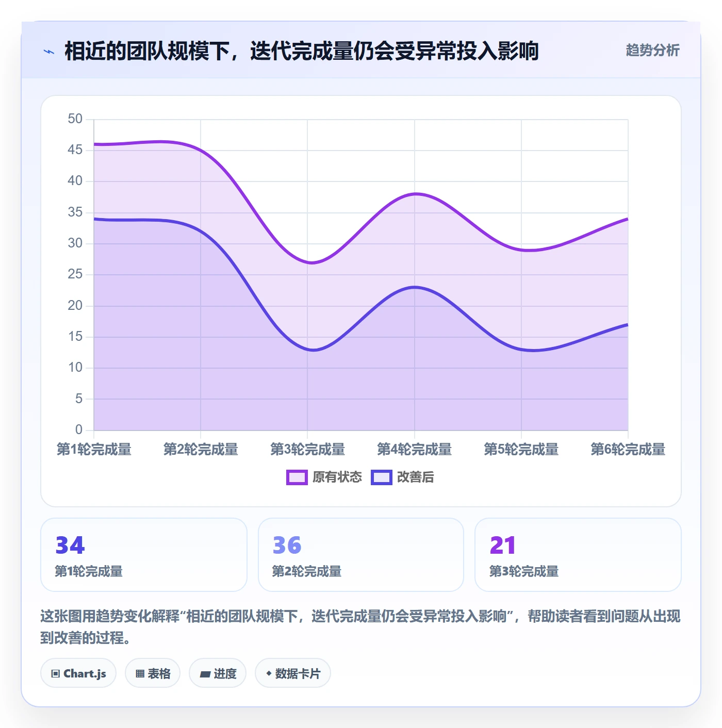Select the 表格 tag
Viewport: 722px width, 728px height.
pyautogui.click(x=153, y=673)
